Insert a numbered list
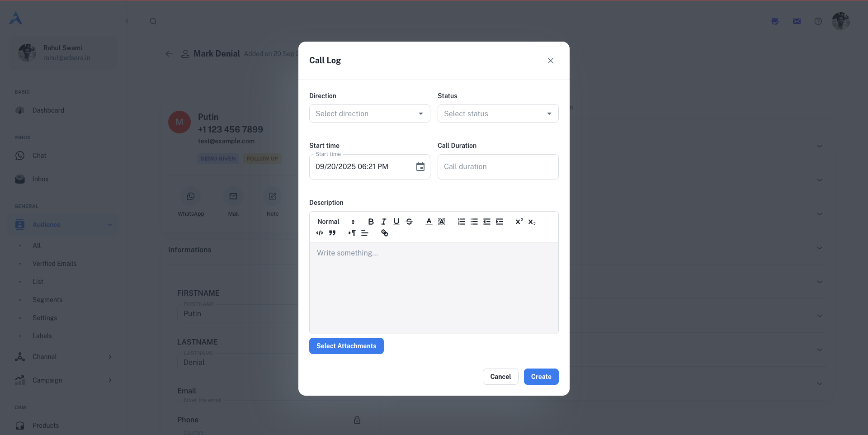The image size is (868, 435). [x=461, y=222]
